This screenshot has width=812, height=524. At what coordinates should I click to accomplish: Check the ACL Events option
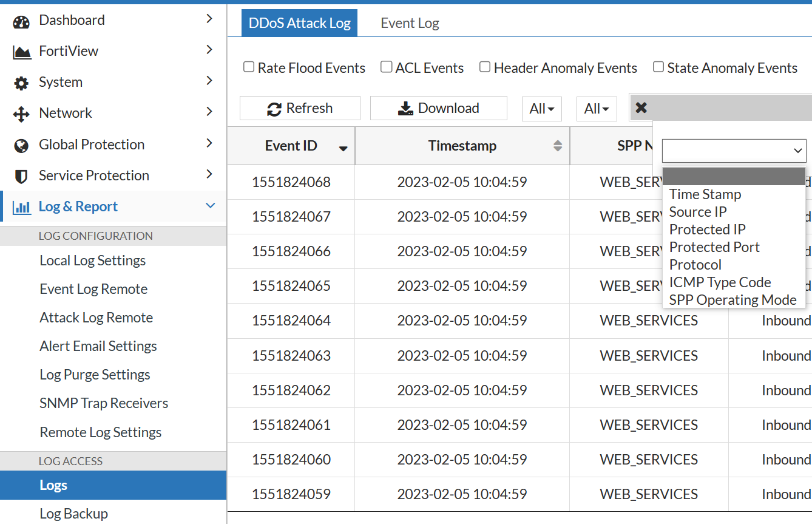386,67
